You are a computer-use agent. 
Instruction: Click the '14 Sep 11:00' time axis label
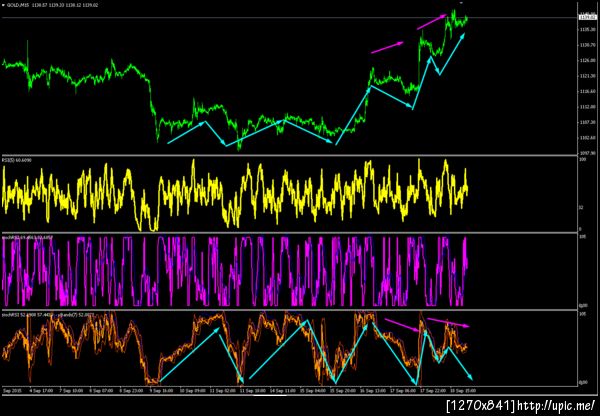pos(284,391)
